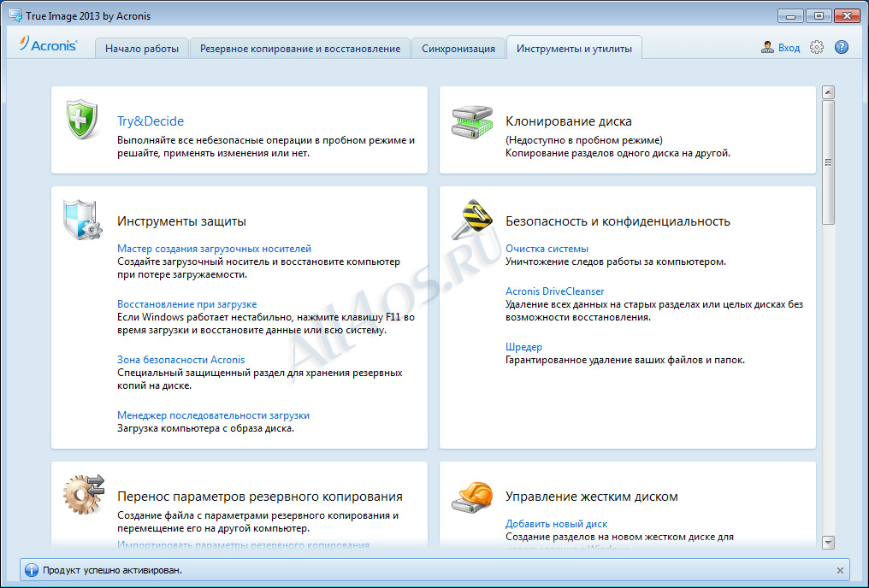869x588 pixels.
Task: Open Зона безопасности Acronis link
Action: click(180, 359)
